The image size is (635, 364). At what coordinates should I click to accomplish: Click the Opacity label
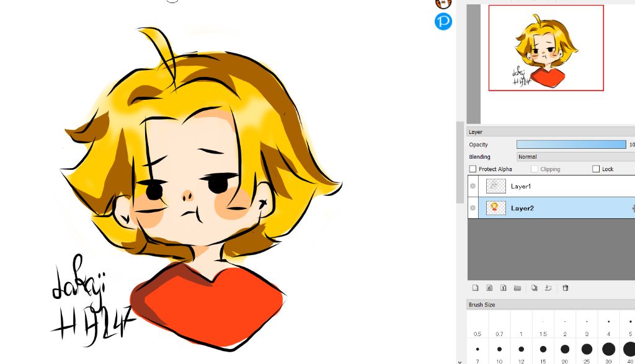click(478, 144)
